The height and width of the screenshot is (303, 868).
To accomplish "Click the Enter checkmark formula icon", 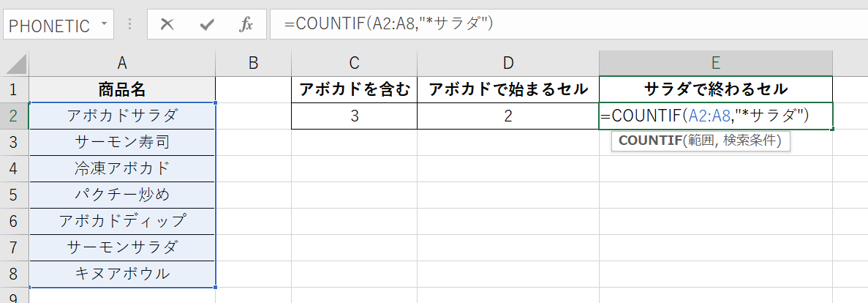I will (x=206, y=25).
